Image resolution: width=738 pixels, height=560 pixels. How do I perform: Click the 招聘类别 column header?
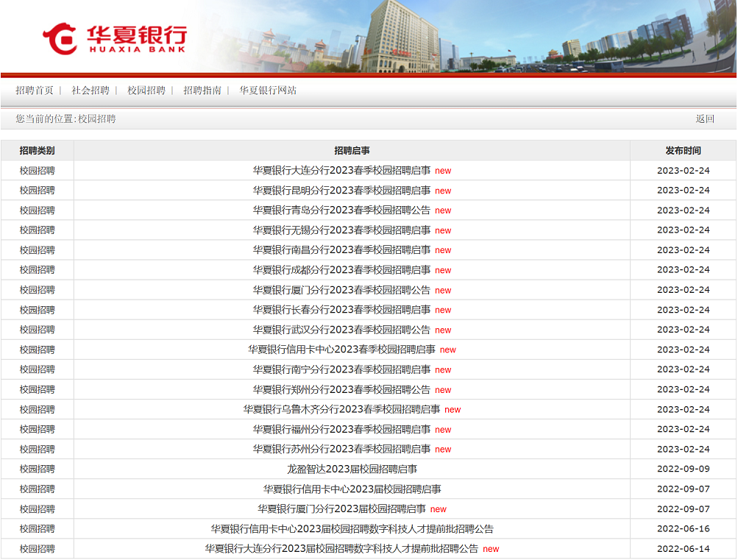point(38,151)
